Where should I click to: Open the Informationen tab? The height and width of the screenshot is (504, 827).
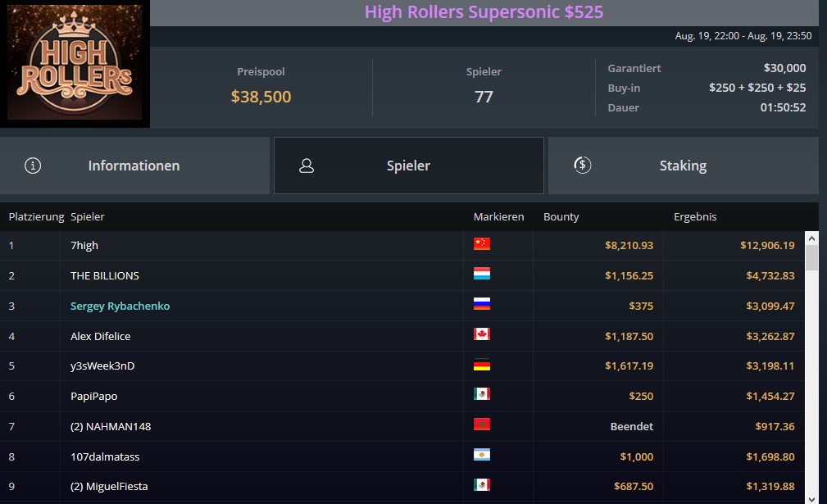[x=134, y=166]
